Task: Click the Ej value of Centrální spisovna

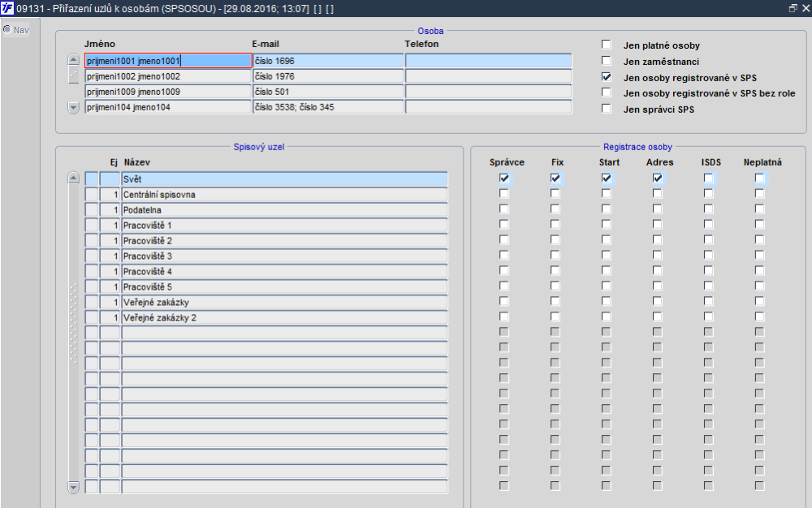Action: (x=110, y=195)
